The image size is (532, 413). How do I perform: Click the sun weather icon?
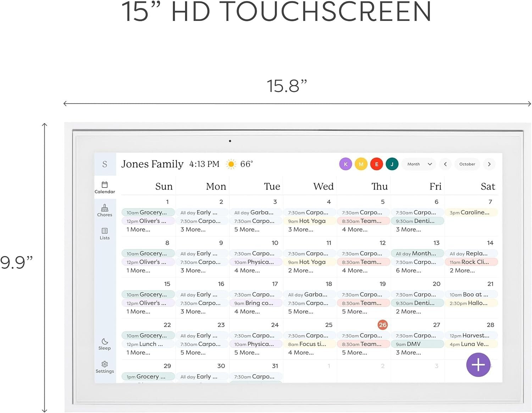tap(231, 164)
